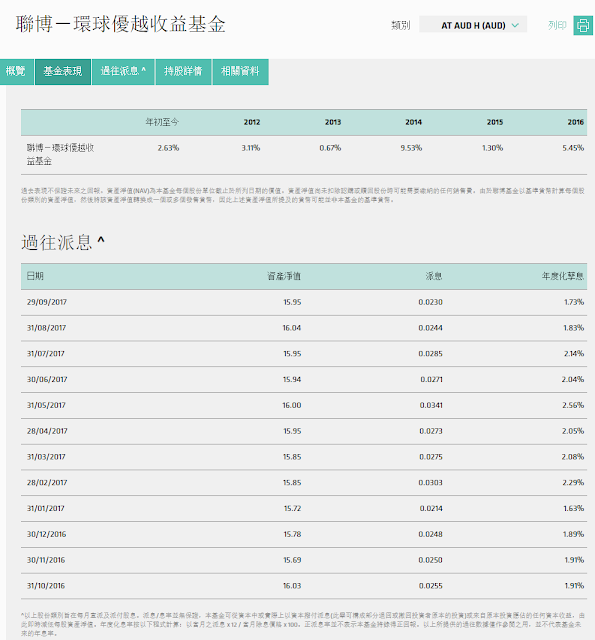Click the 2016 column header
Screen dimensions: 595x640
click(x=575, y=122)
